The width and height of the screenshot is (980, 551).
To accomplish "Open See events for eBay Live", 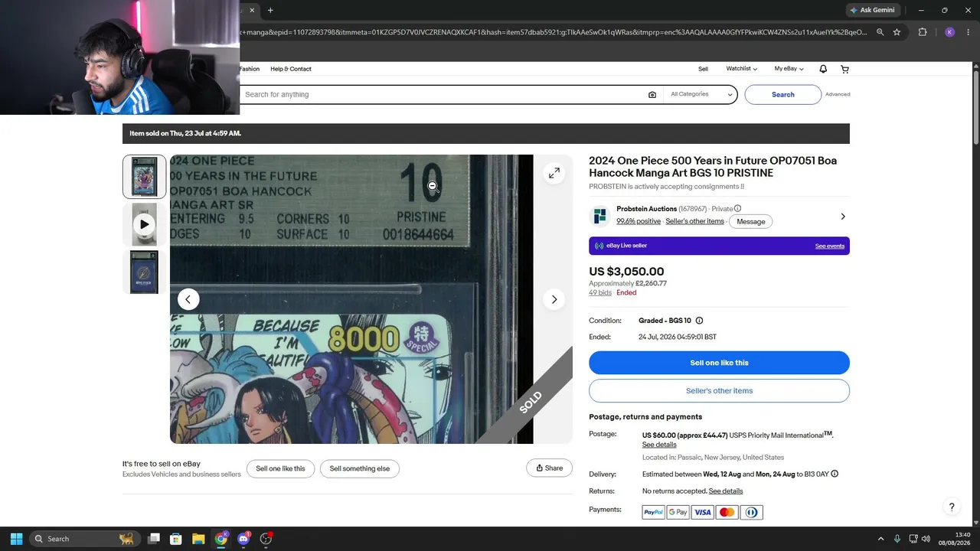I will point(830,246).
